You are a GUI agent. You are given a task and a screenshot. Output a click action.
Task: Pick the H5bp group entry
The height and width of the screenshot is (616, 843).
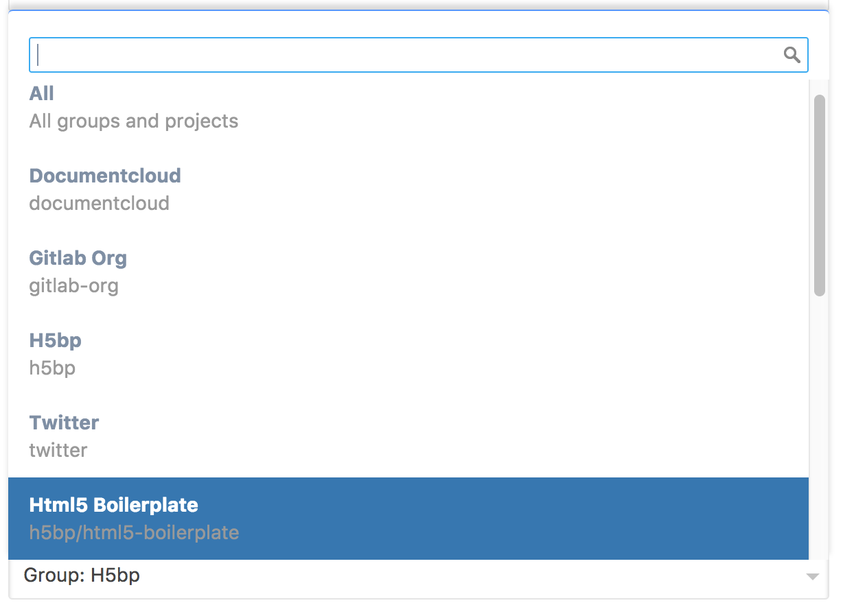tap(56, 340)
